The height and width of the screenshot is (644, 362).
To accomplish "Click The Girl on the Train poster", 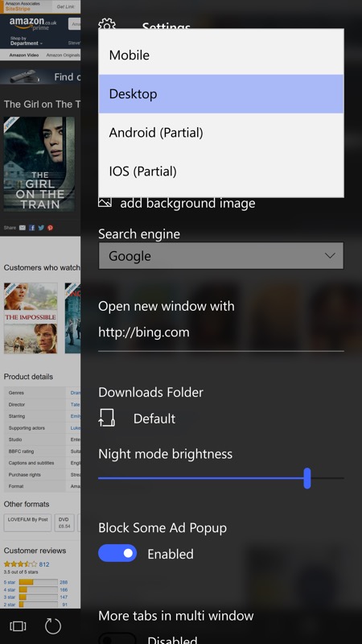I will click(x=39, y=163).
